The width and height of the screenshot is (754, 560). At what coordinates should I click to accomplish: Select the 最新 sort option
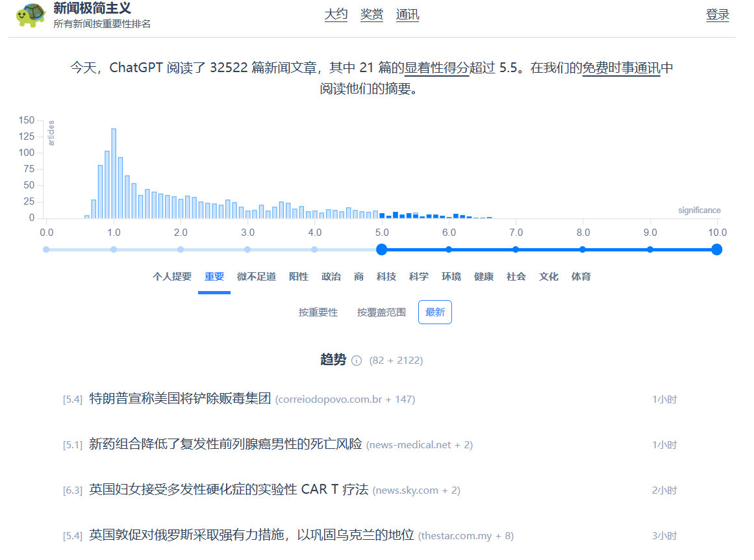pyautogui.click(x=435, y=312)
